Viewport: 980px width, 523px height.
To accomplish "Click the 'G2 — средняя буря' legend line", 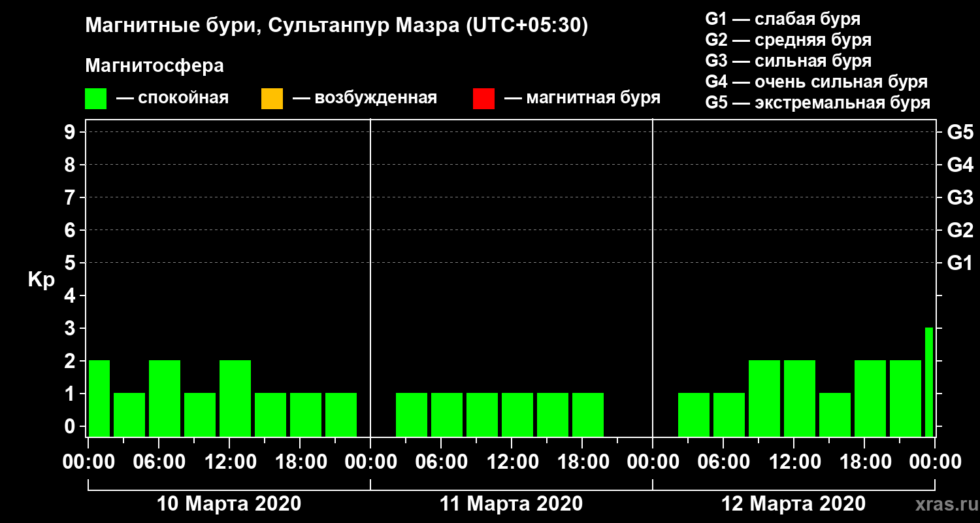I will tap(789, 40).
